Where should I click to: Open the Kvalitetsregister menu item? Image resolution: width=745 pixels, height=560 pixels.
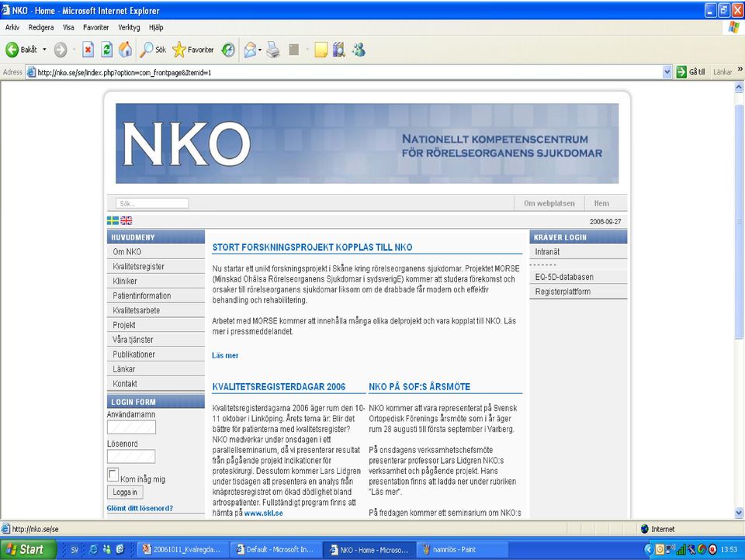(156, 267)
